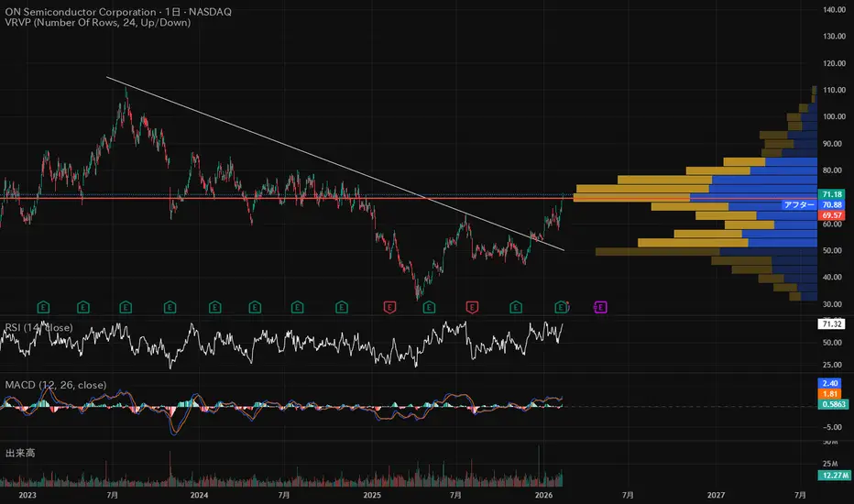Click the green 71.18 price label
This screenshot has height=504, width=854.
click(x=832, y=194)
